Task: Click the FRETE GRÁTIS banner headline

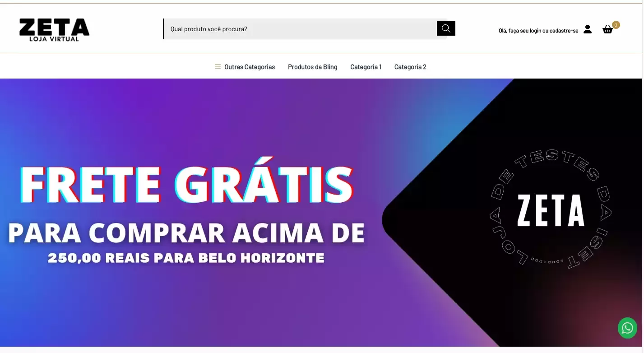Action: click(x=186, y=184)
